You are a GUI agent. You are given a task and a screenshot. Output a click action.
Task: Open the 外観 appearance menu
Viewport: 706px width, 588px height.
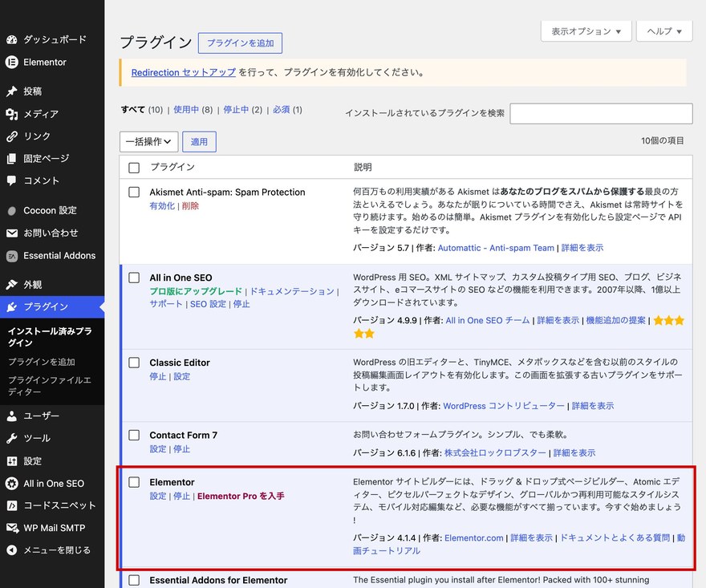coord(32,285)
